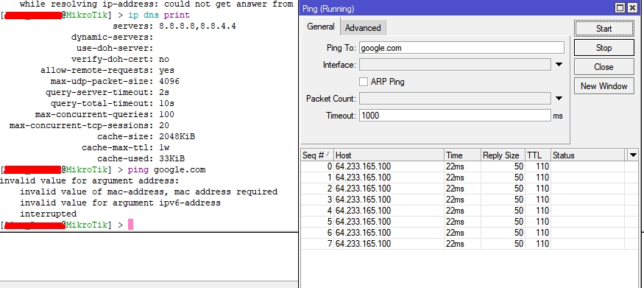644x288 pixels.
Task: Open the column selector dropdown in results table
Action: (x=633, y=155)
